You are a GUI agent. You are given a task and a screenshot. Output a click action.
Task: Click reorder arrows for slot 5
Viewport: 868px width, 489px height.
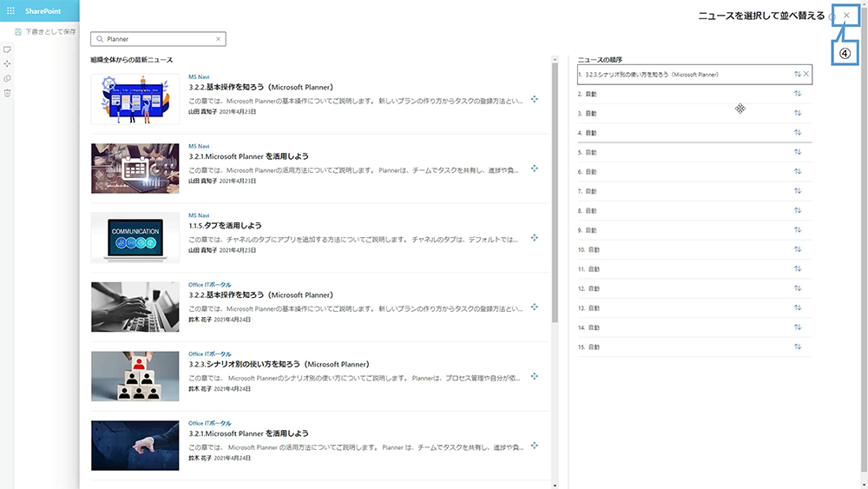pyautogui.click(x=797, y=152)
